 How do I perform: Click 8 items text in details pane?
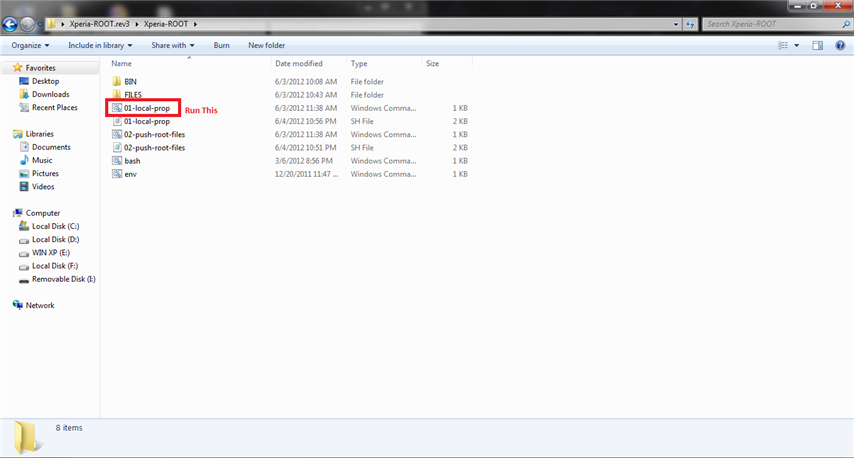[x=69, y=428]
